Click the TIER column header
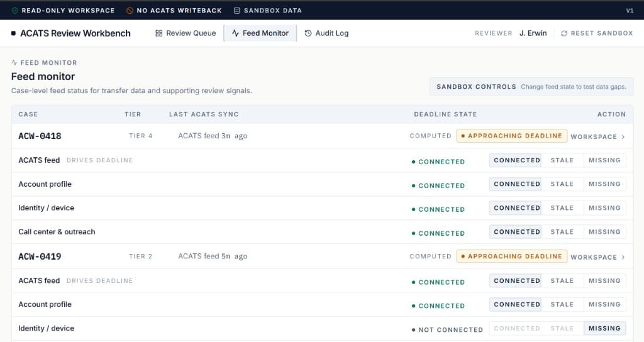The image size is (644, 342). click(x=133, y=114)
